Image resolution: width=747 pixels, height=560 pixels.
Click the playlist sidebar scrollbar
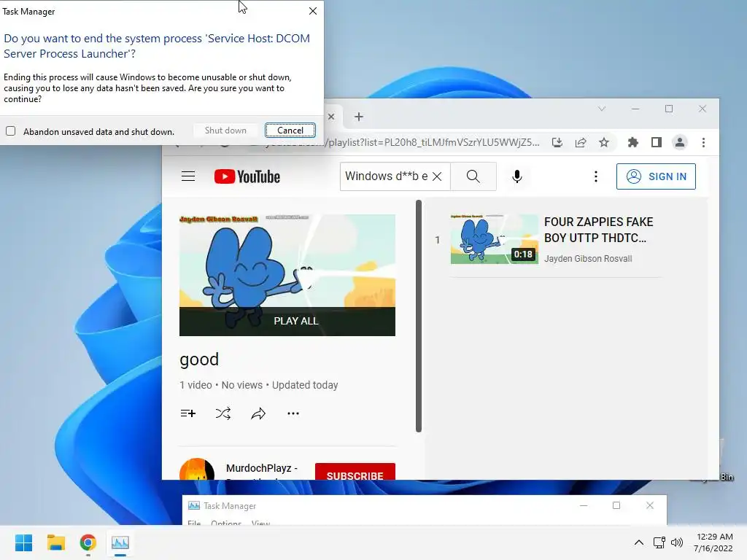418,316
